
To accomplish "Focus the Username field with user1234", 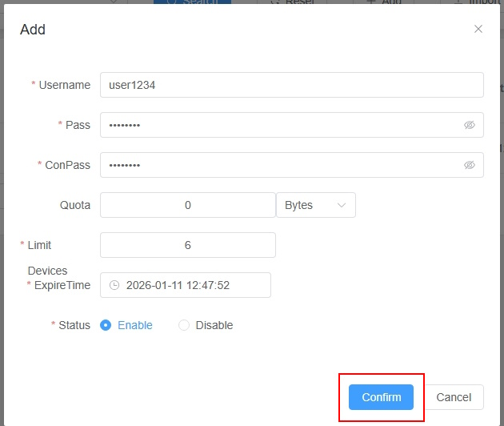I will (291, 85).
